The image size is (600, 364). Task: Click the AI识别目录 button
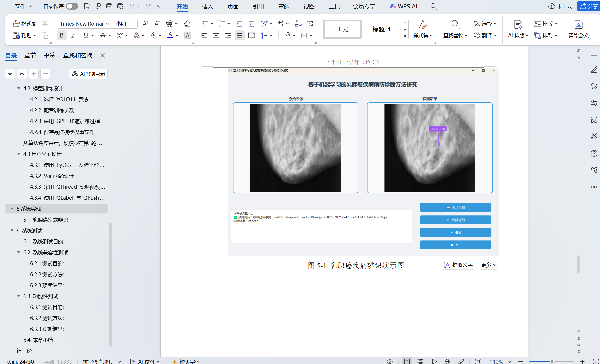point(88,74)
